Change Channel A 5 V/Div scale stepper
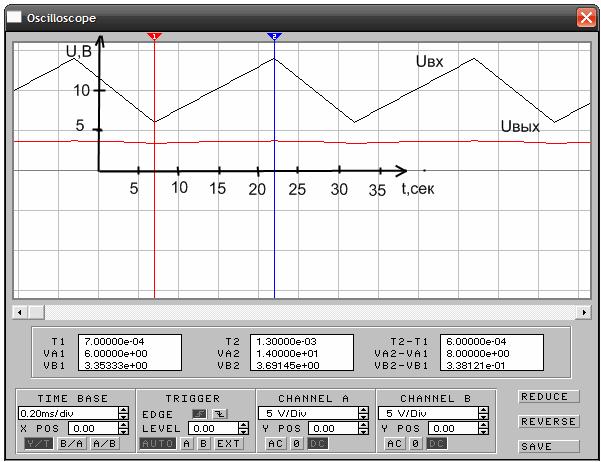 coord(363,412)
